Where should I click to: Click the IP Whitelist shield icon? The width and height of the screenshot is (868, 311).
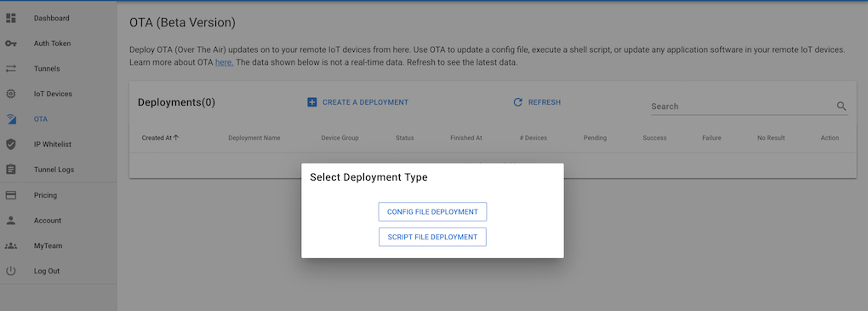11,144
